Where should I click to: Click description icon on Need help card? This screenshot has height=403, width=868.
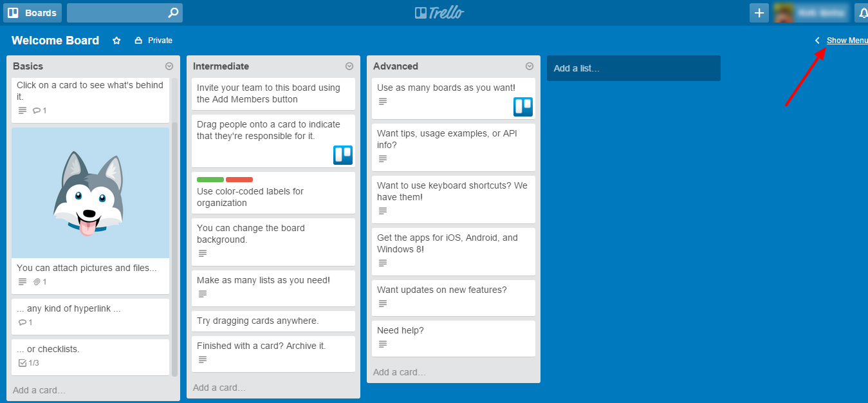383,344
